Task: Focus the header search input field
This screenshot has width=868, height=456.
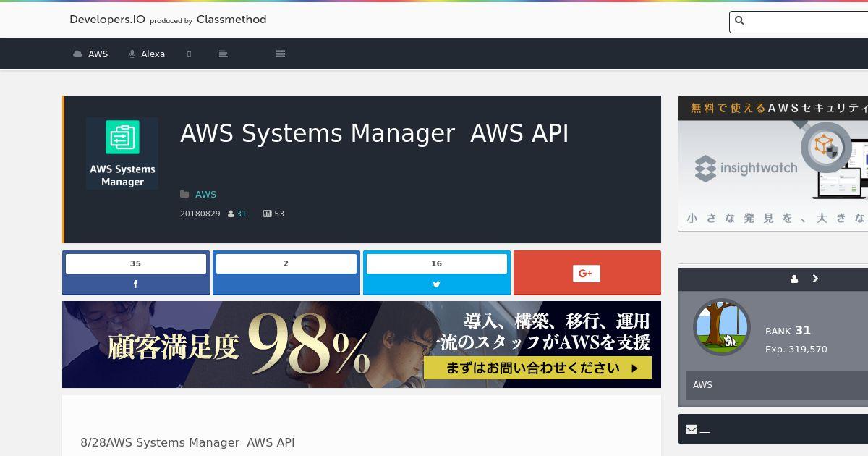Action: click(x=799, y=22)
